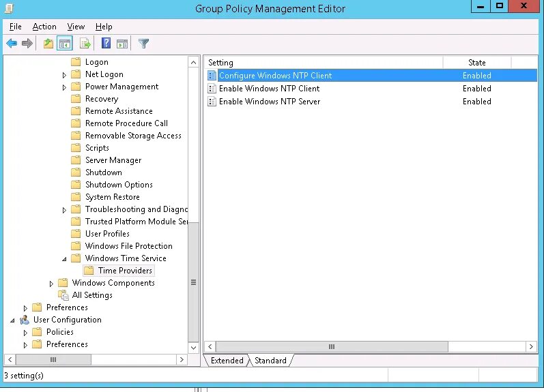
Task: Select the Remote Procedure Call folder
Action: point(127,123)
